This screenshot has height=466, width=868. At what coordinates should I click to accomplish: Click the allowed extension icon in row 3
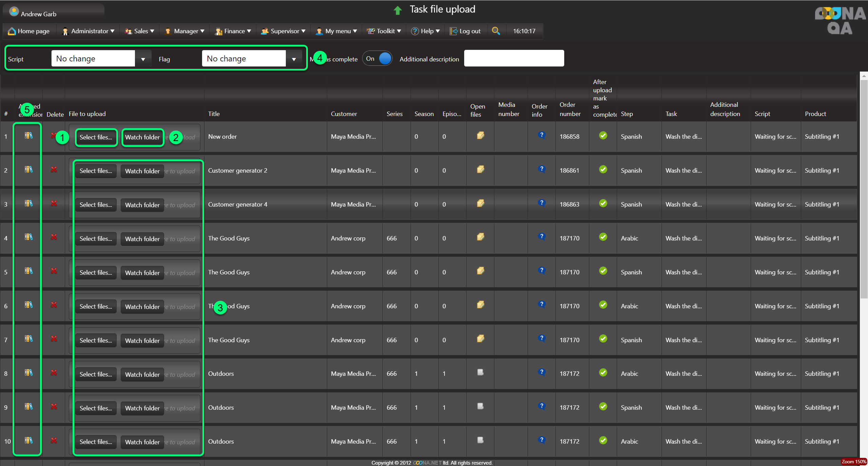(28, 203)
